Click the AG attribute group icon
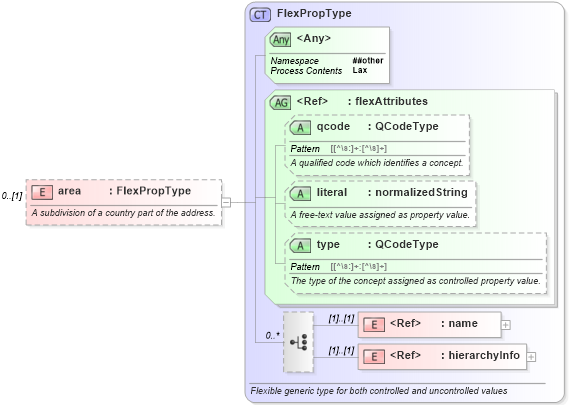The height and width of the screenshot is (405, 569). [x=281, y=103]
